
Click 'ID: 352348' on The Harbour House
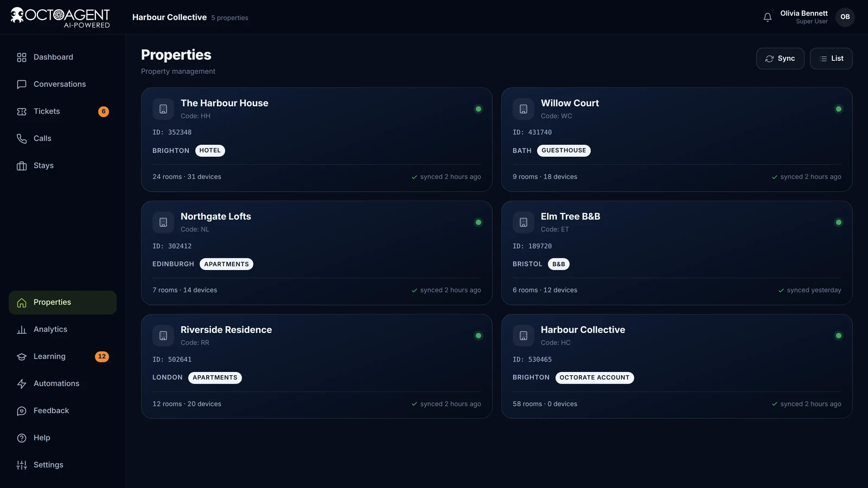(172, 132)
